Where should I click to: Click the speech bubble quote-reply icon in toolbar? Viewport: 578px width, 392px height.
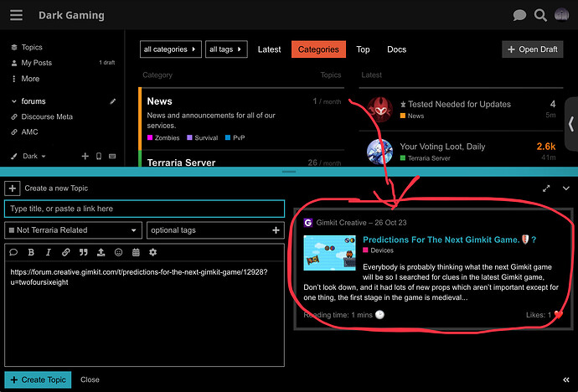[x=13, y=252]
